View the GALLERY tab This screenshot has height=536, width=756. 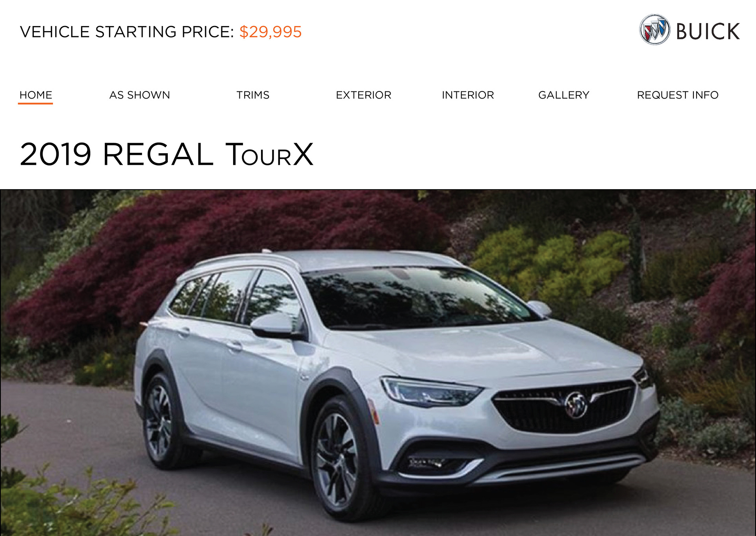[x=564, y=95]
